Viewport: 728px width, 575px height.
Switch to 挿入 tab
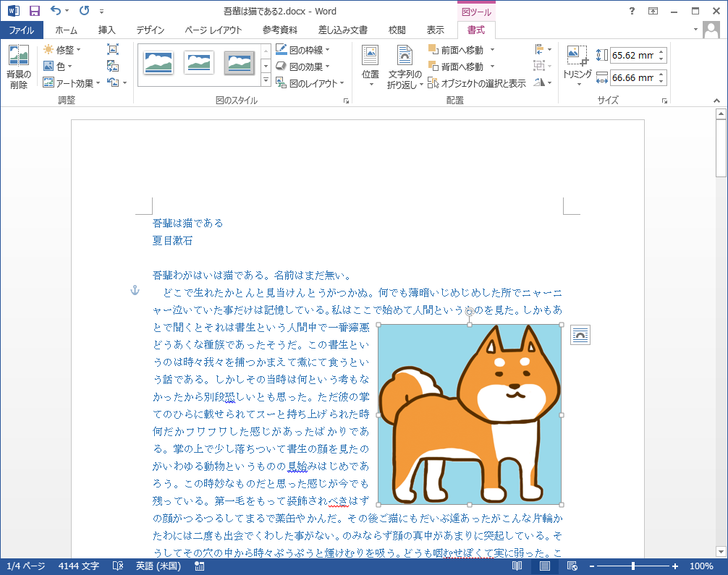107,30
